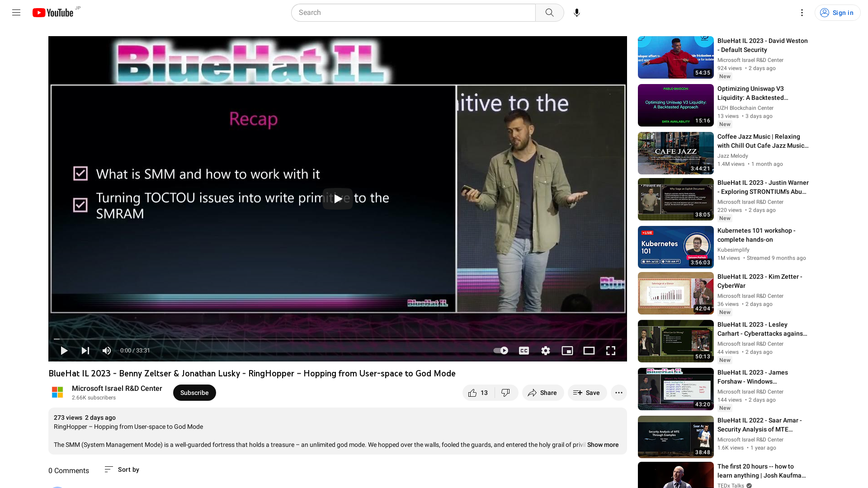This screenshot has width=868, height=488.
Task: Skip to next video in queue
Action: (x=85, y=350)
